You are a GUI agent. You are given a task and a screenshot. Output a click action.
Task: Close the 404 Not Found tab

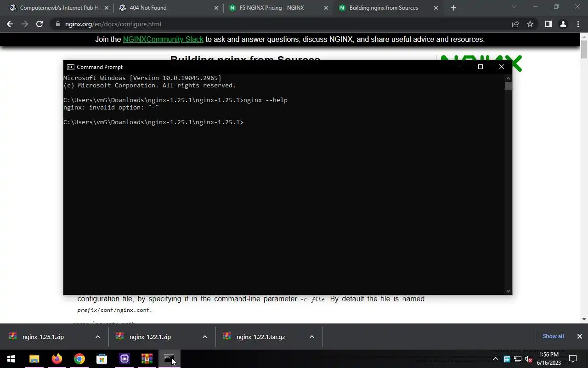pyautogui.click(x=216, y=8)
